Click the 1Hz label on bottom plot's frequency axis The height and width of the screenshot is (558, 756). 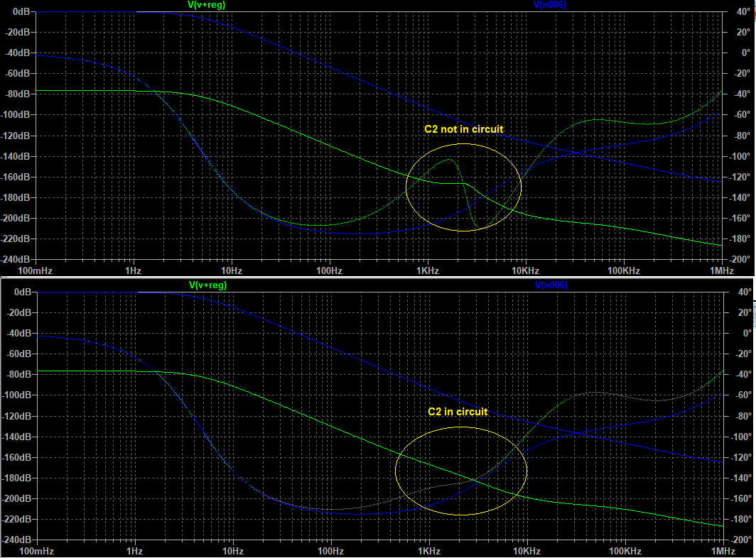tap(134, 551)
